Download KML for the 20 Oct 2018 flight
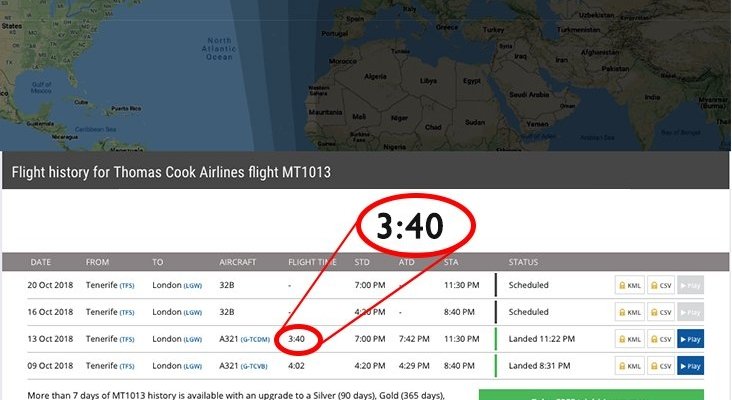This screenshot has width=732, height=400. pos(630,285)
